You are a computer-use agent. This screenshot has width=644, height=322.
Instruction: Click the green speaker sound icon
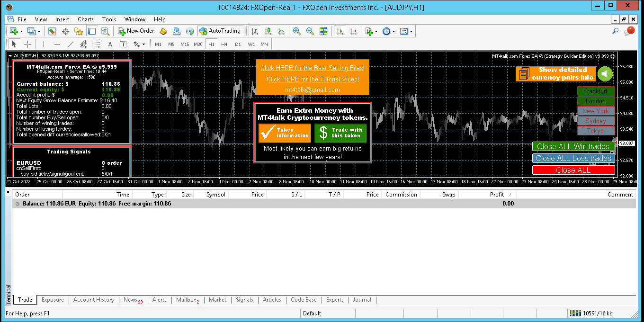pos(605,74)
